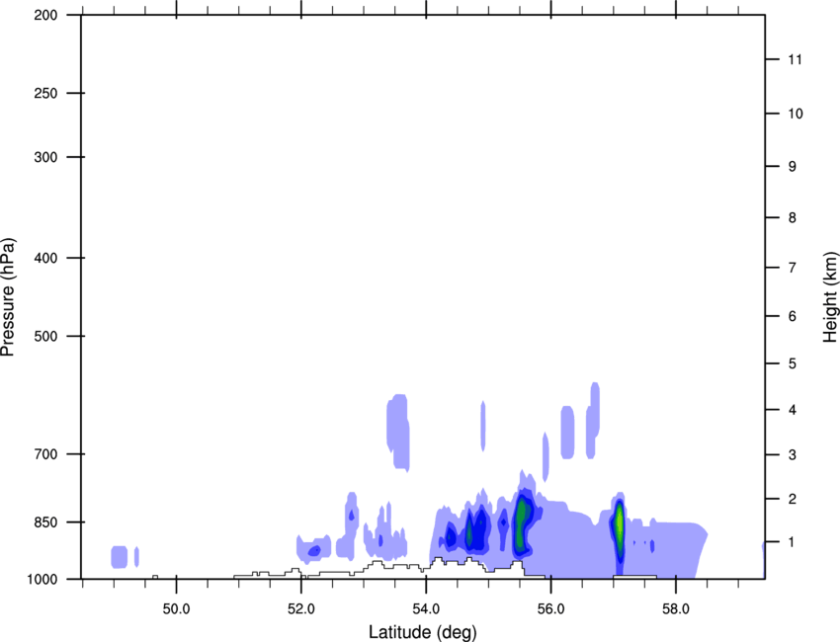Click the 52.0 latitude tick label
The height and width of the screenshot is (642, 840).
point(301,609)
